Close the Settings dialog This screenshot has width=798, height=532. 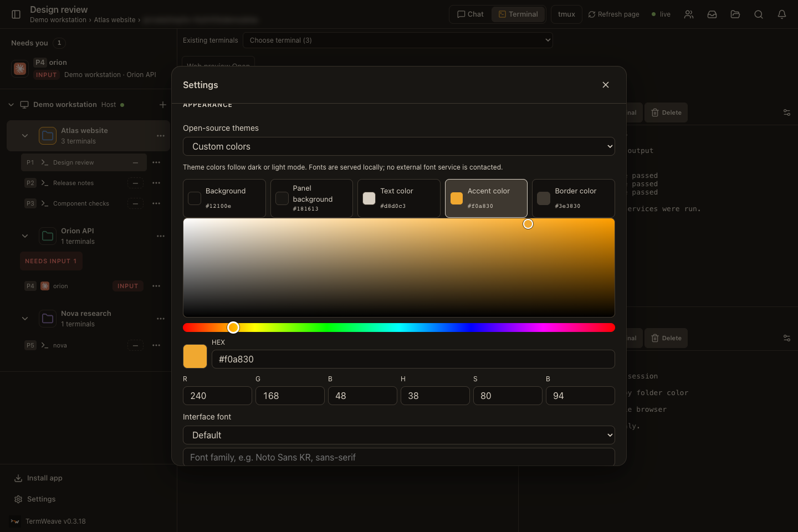click(x=606, y=85)
